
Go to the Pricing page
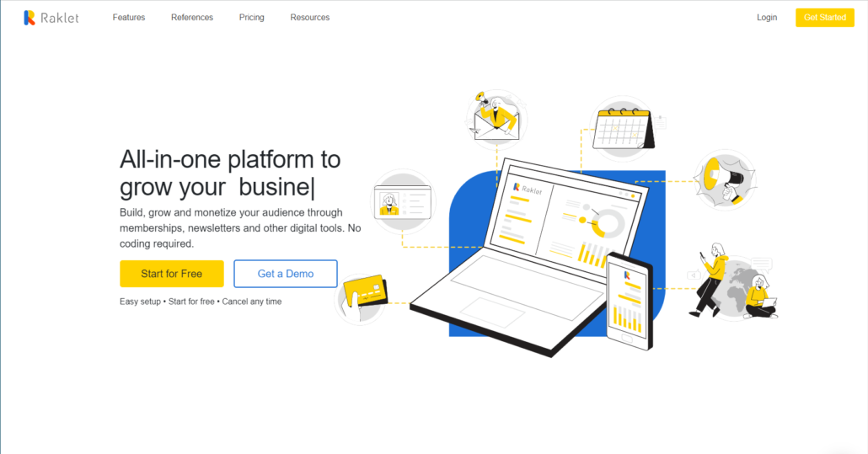[251, 18]
